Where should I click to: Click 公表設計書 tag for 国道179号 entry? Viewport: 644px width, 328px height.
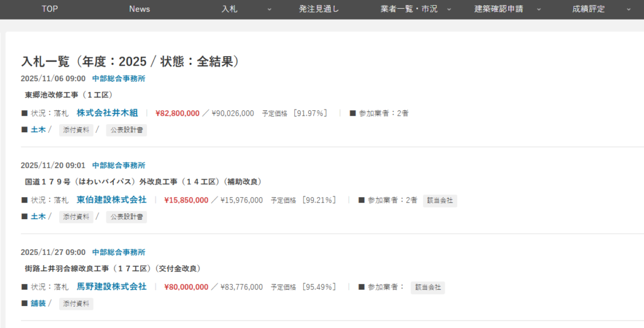click(126, 217)
